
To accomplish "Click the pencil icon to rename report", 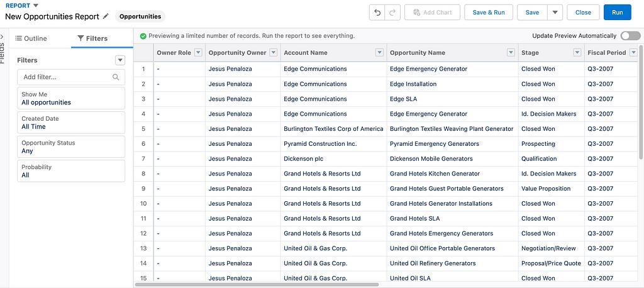I will click(x=106, y=16).
